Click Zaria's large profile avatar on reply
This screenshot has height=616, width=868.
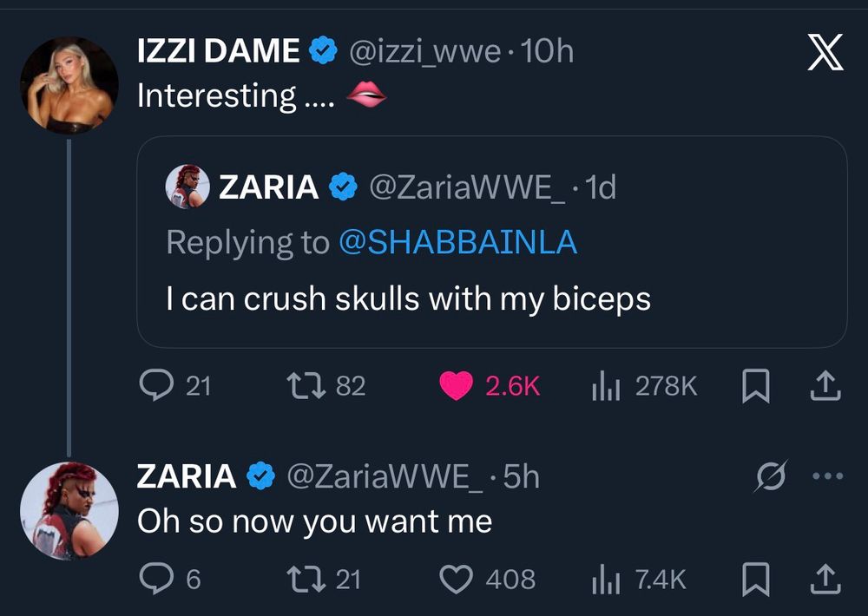[69, 510]
